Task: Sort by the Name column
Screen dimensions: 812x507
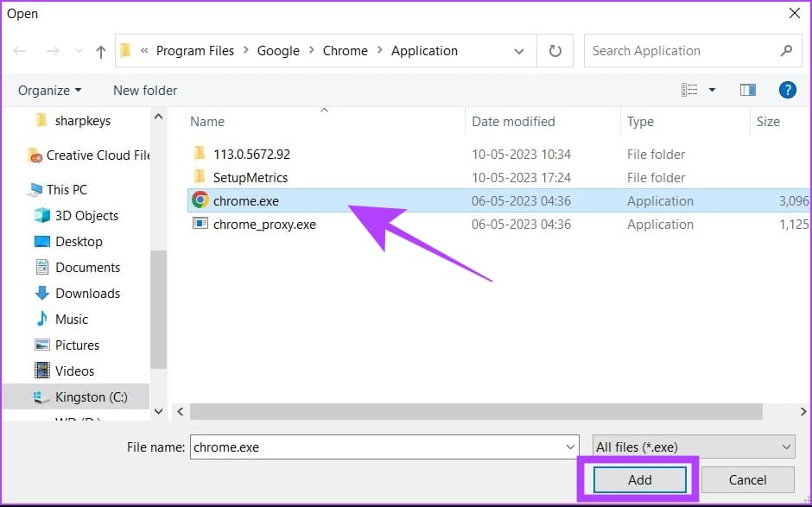Action: (207, 122)
